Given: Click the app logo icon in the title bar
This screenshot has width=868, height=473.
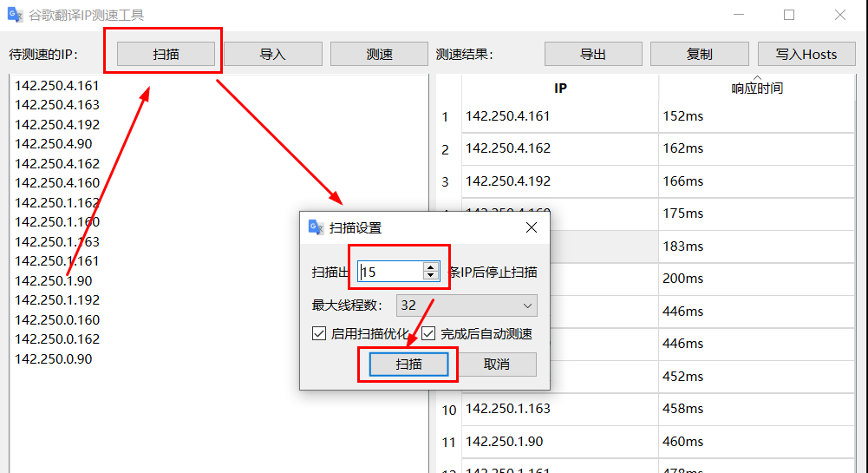Looking at the screenshot, I should 15,15.
